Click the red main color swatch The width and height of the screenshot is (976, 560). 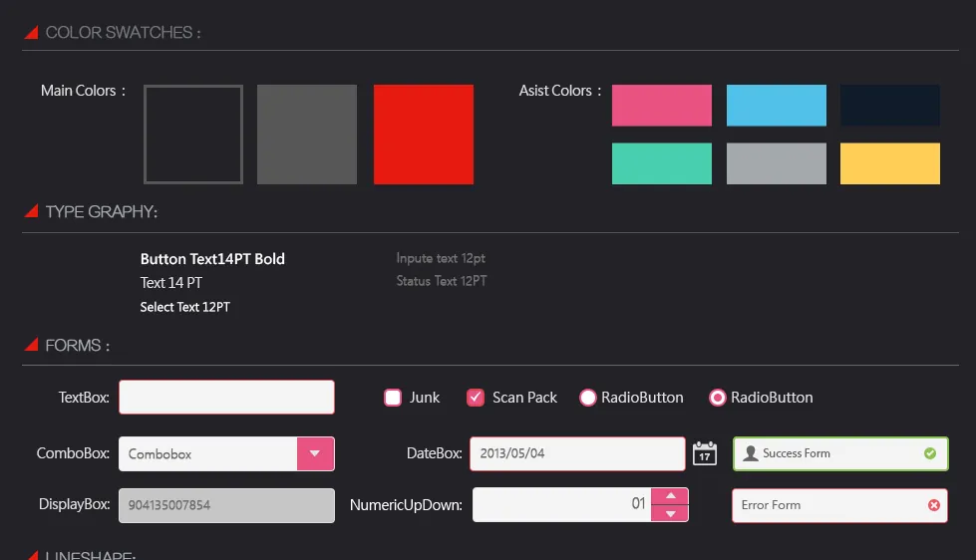424,135
